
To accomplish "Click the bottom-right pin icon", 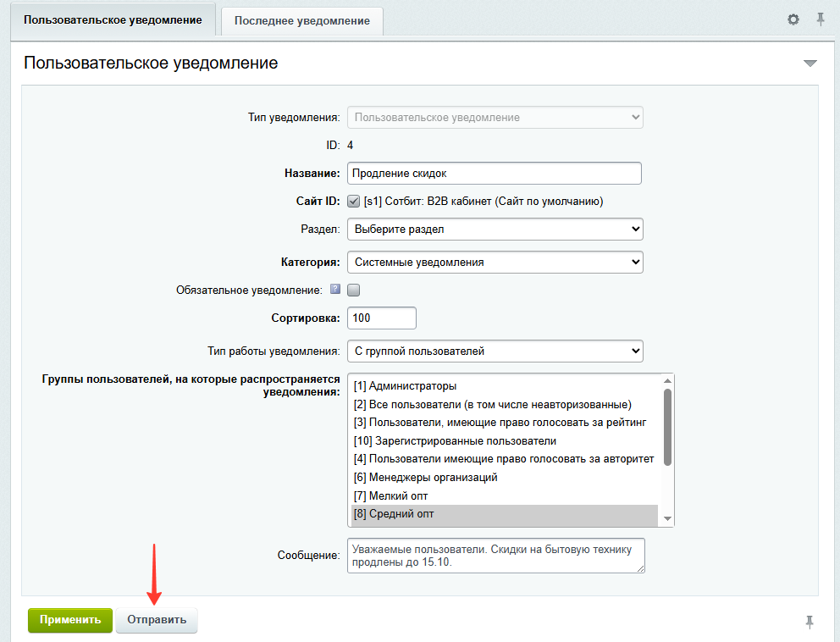I will [810, 622].
